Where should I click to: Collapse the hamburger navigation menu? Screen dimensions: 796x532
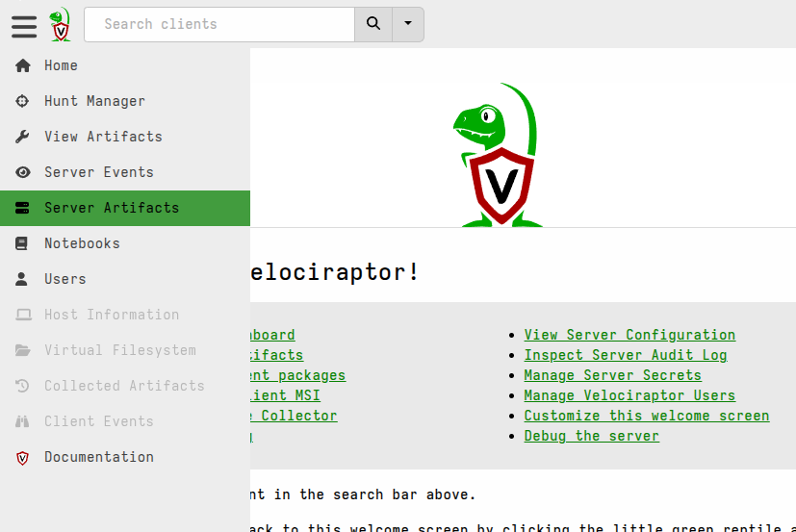pyautogui.click(x=24, y=25)
